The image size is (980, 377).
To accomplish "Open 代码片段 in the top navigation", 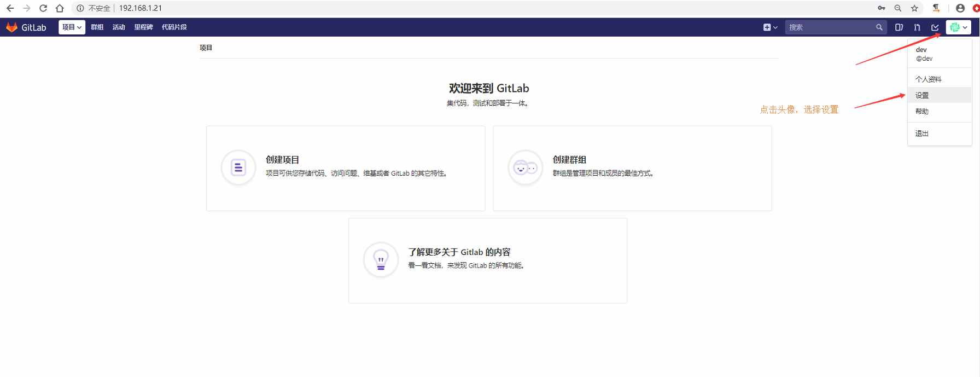I will (x=174, y=27).
